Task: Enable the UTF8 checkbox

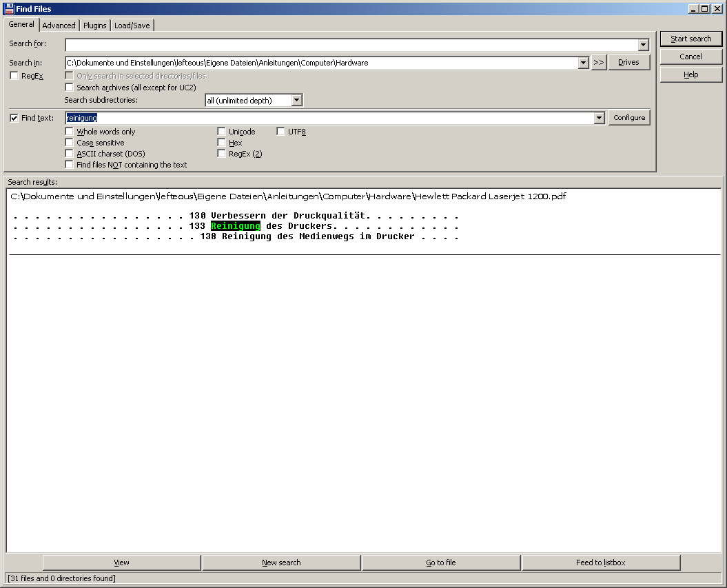Action: click(280, 131)
